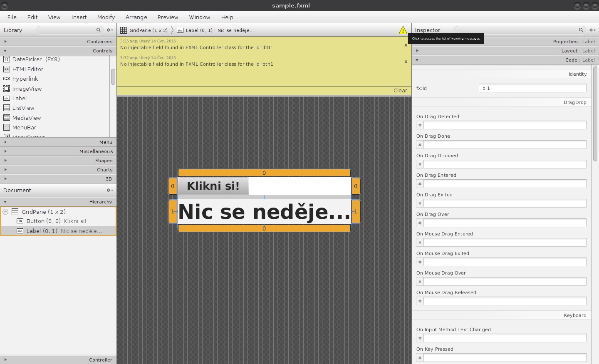Open the Arrange menu

136,17
